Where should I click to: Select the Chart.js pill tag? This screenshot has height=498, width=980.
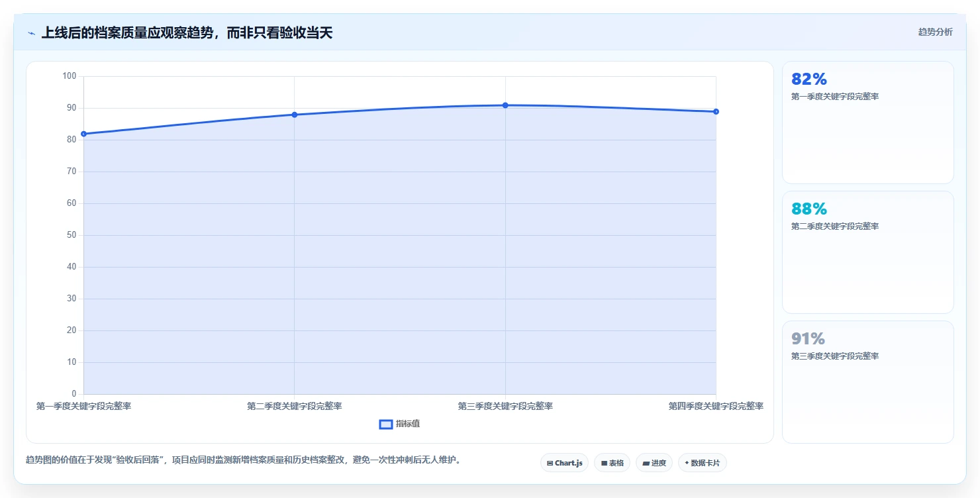coord(564,463)
